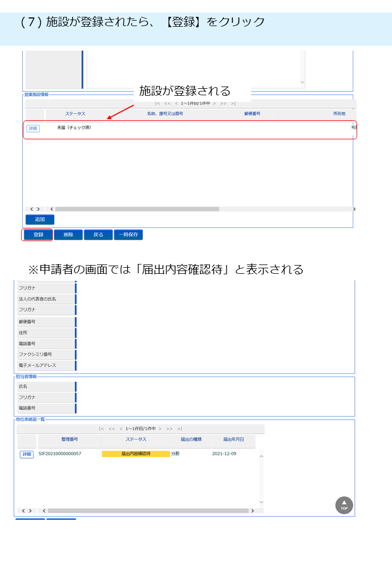
Task: Click the 地位承継届一覧 horizontal scrollbar thumb
Action: coord(148,511)
